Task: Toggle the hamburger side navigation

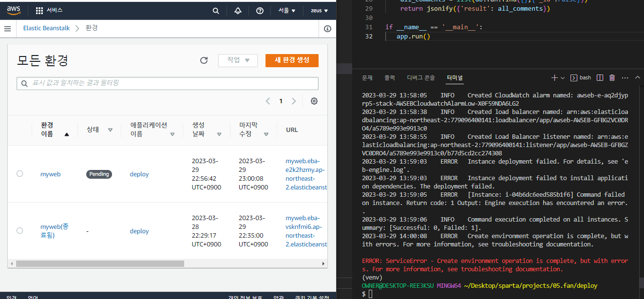Action: [x=7, y=29]
